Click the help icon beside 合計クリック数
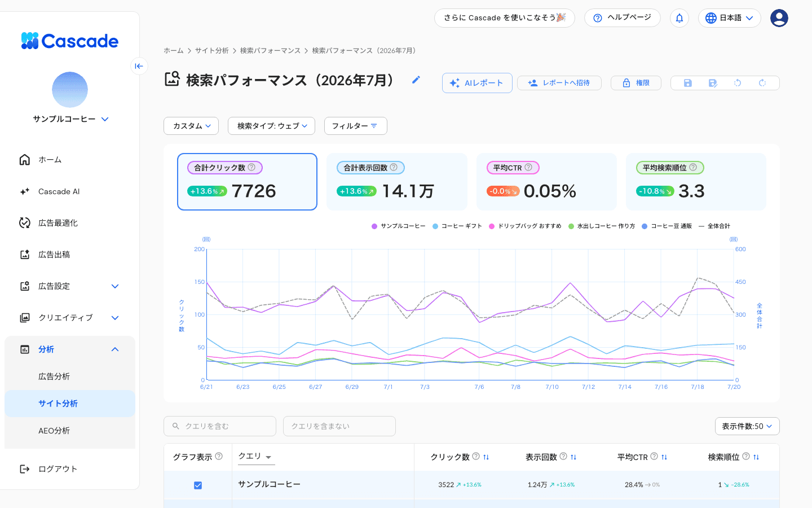Image resolution: width=812 pixels, height=508 pixels. click(x=251, y=167)
